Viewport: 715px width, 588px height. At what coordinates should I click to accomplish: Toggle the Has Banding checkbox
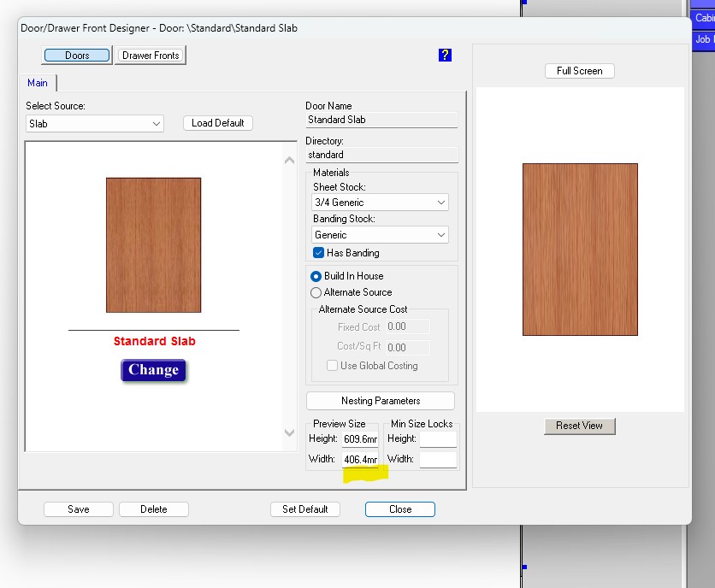pos(318,253)
